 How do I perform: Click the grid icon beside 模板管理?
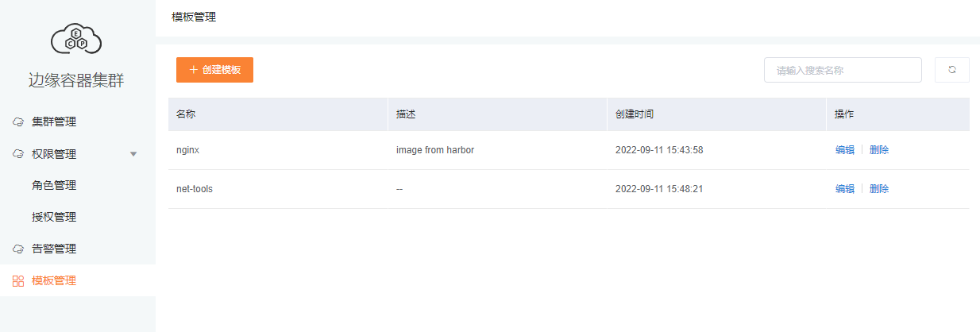[x=18, y=281]
